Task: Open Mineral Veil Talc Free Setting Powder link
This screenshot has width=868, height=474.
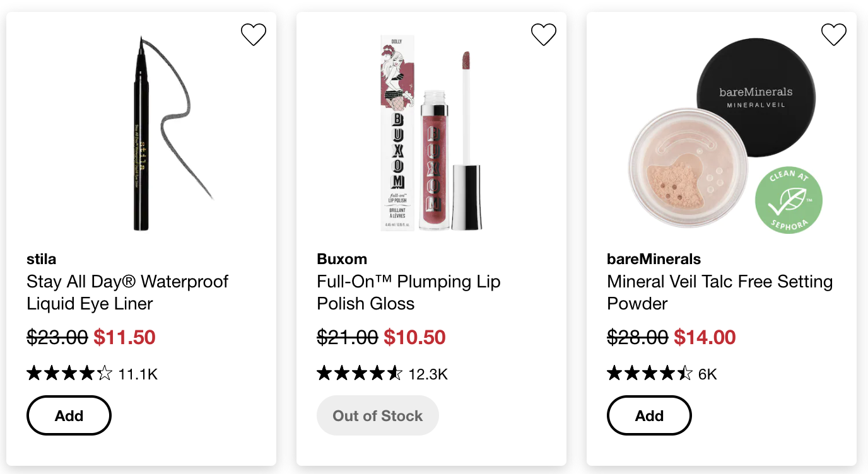Action: click(x=720, y=292)
